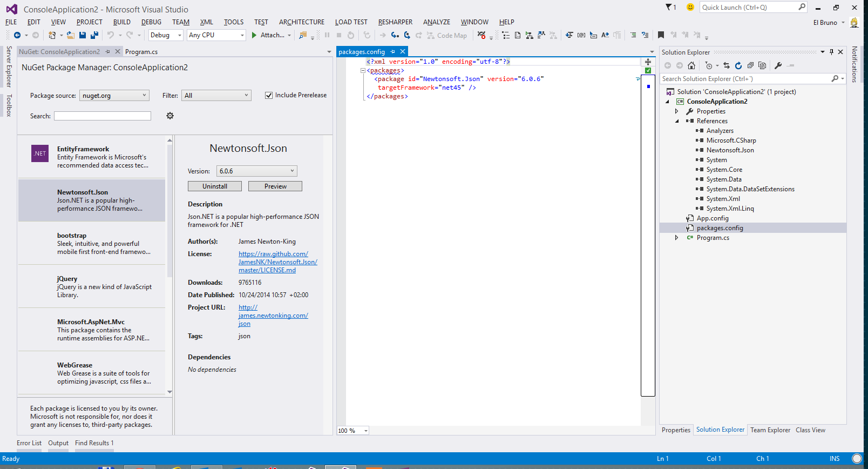Switch to the Team Explorer tab
Image resolution: width=868 pixels, height=469 pixels.
point(770,430)
